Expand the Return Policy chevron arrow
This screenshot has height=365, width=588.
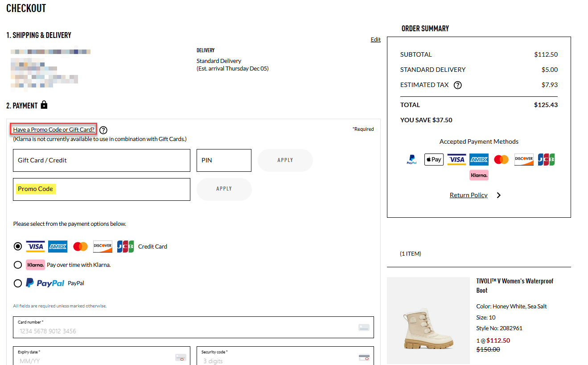coord(498,195)
